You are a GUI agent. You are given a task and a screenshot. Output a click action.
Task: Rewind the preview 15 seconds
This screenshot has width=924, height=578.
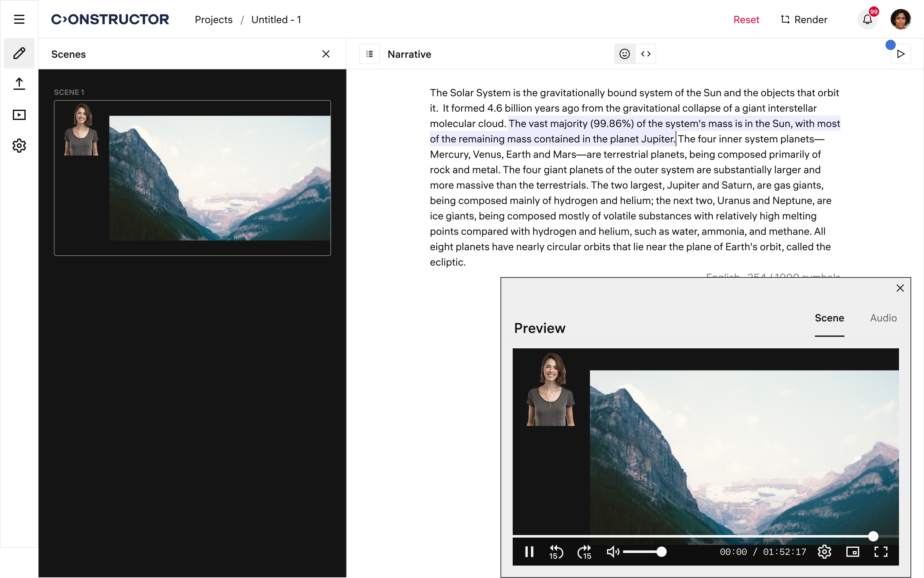click(556, 552)
